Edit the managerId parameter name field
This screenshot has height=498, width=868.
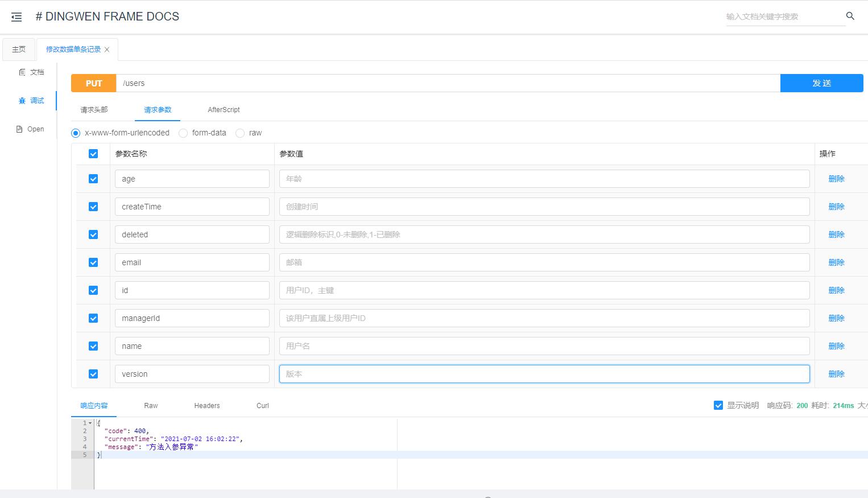click(x=192, y=318)
